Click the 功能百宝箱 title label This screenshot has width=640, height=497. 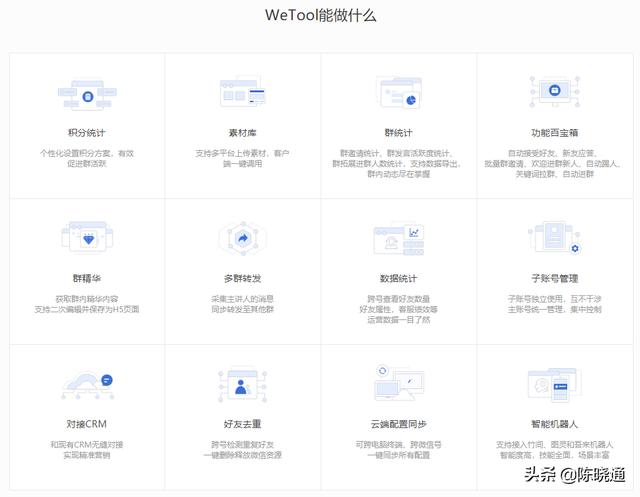[x=555, y=133]
